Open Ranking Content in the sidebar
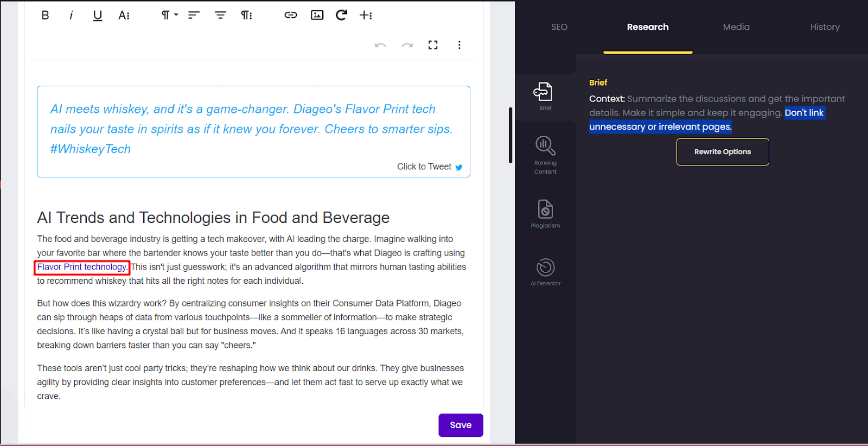This screenshot has width=868, height=446. coord(545,155)
